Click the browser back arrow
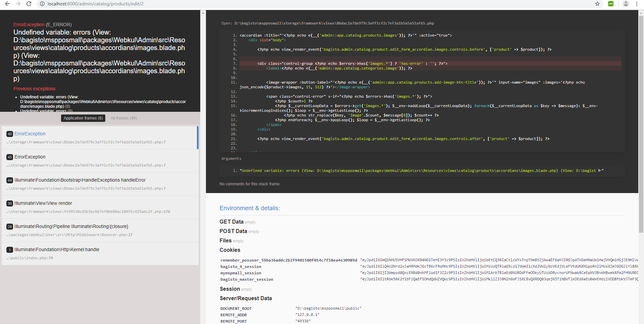644x324 pixels. [7, 4]
